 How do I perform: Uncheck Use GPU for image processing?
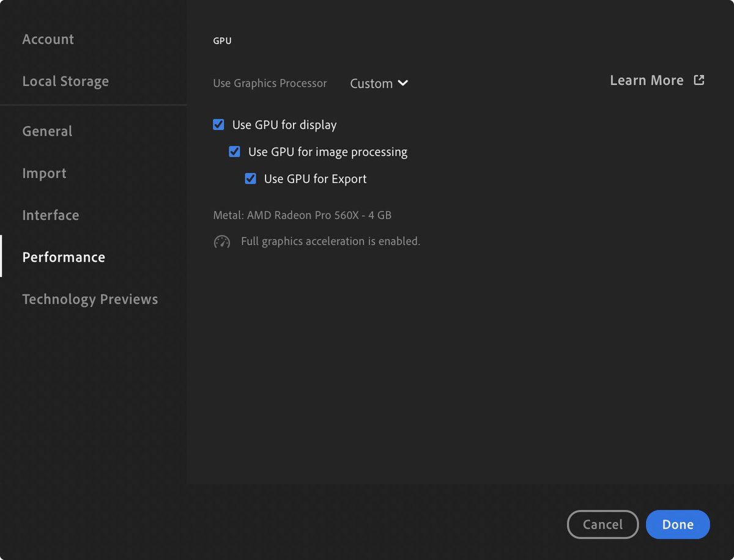(234, 151)
